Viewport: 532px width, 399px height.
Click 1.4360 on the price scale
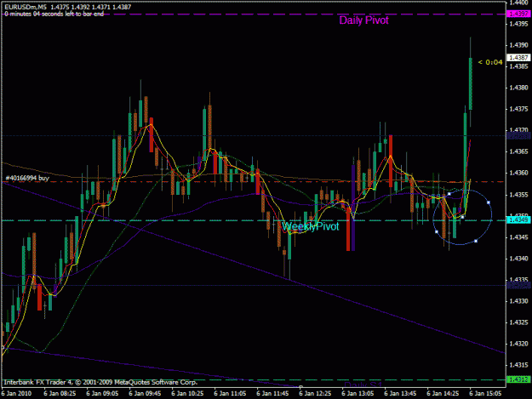click(x=518, y=173)
